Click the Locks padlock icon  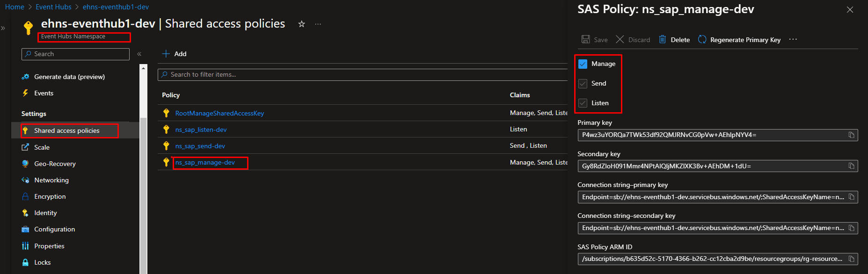pos(25,262)
